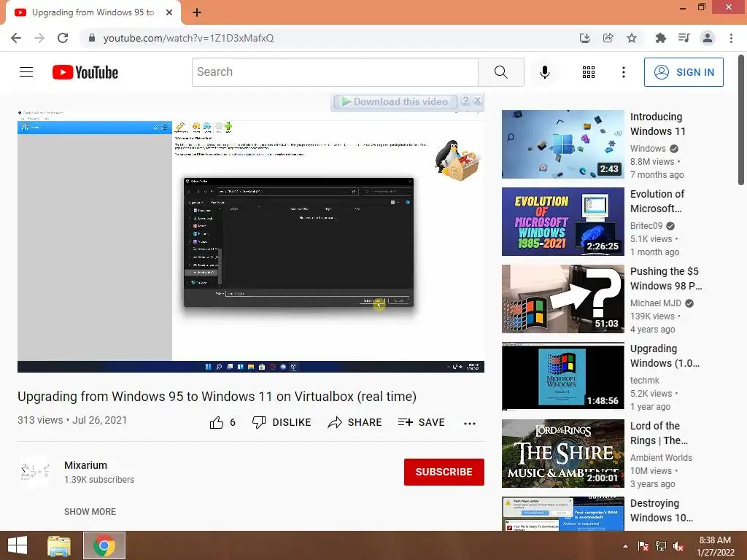747x560 pixels.
Task: Open Destroying Windows 10 video title
Action: pyautogui.click(x=661, y=510)
